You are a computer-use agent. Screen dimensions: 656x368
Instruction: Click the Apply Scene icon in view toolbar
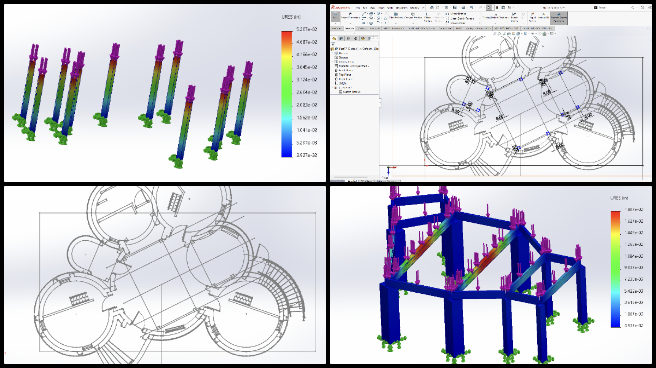[544, 34]
